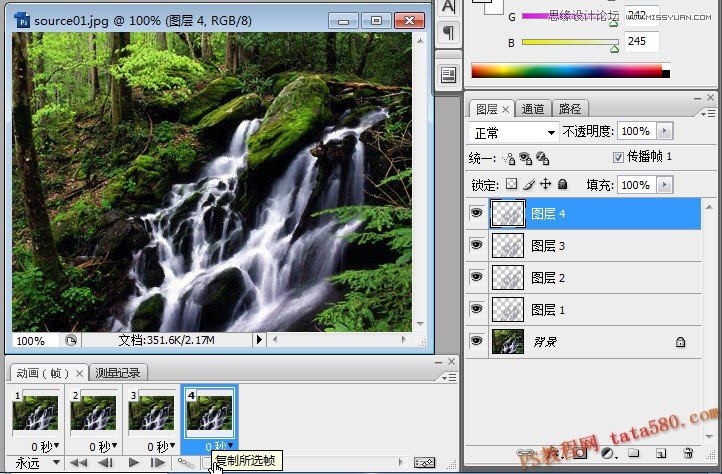The image size is (722, 474).
Task: Open frame 4 delay '0 秒' dropdown
Action: (219, 446)
